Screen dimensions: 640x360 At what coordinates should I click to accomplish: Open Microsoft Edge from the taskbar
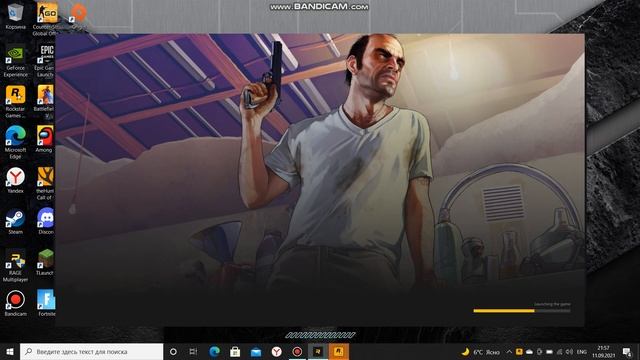pos(214,351)
